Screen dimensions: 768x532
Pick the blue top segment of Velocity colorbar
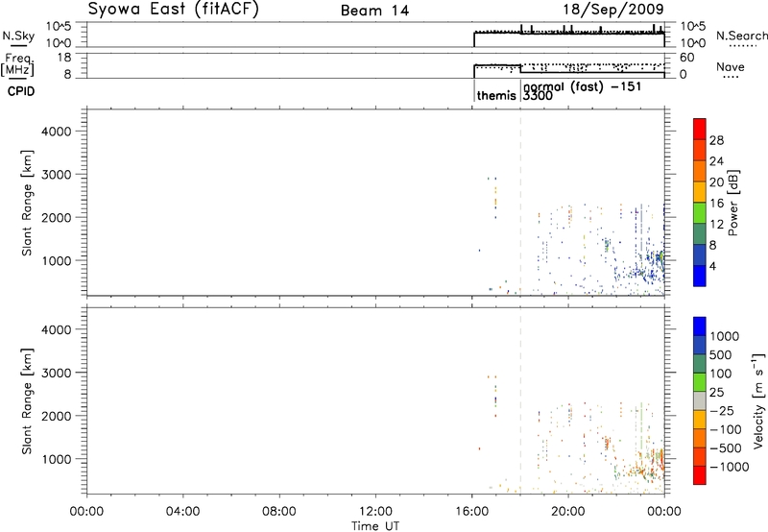(x=700, y=326)
